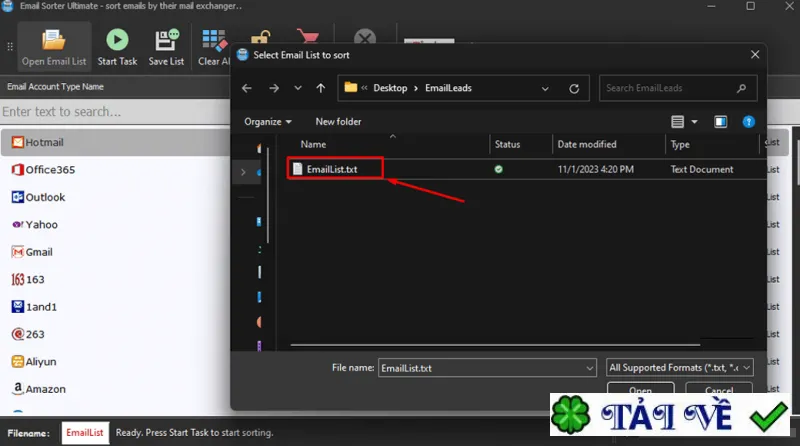Select 1and1 in account type list
The height and width of the screenshot is (446, 800).
point(115,307)
